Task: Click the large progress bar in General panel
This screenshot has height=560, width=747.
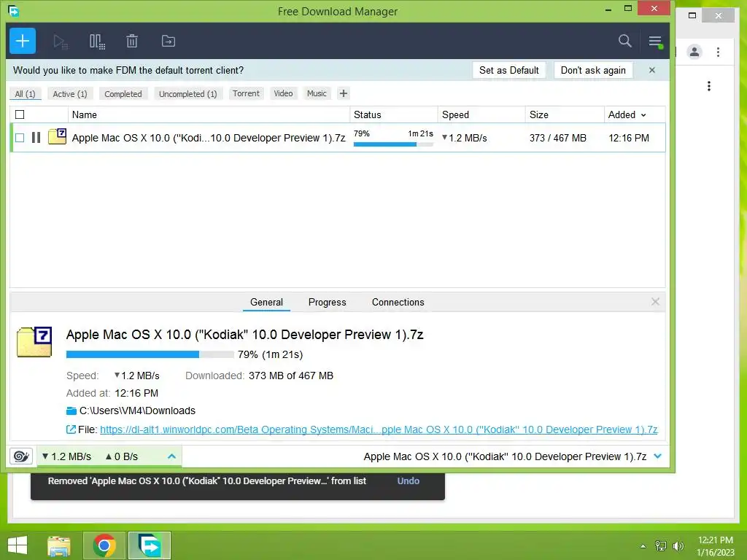Action: (150, 354)
